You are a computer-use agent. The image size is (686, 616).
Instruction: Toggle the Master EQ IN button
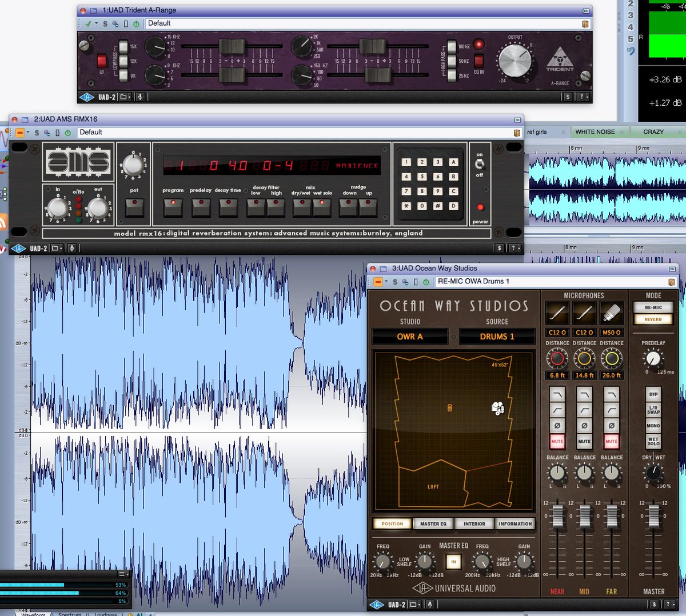(453, 562)
